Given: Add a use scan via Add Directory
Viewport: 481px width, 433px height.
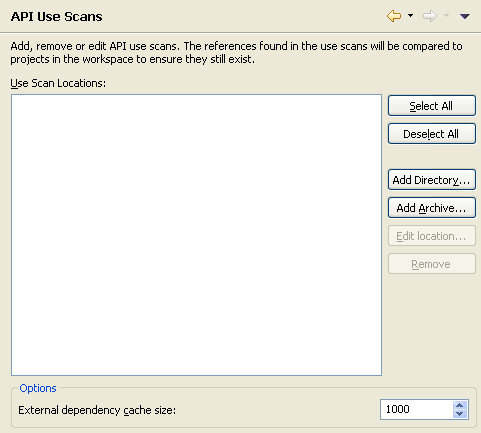Looking at the screenshot, I should (432, 180).
